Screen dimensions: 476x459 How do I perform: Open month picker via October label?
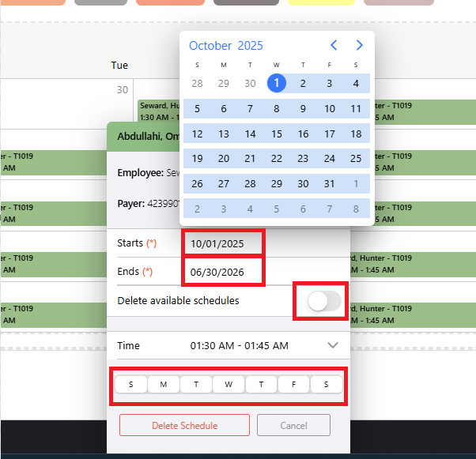[210, 46]
